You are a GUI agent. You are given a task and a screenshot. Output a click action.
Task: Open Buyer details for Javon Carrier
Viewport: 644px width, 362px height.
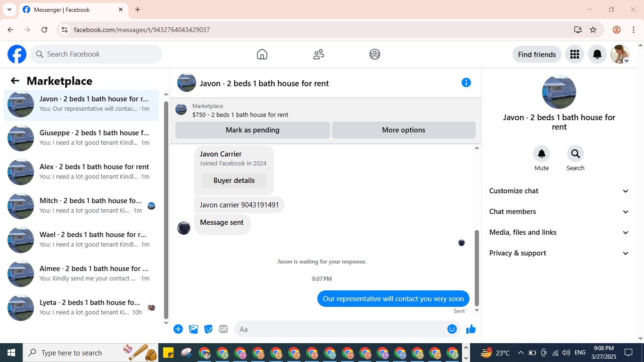tap(234, 181)
